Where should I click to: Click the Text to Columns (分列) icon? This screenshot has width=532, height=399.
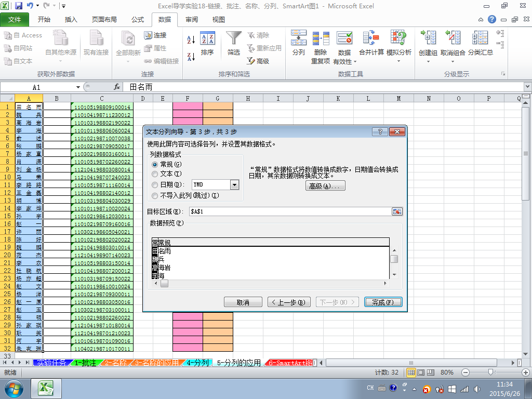pyautogui.click(x=299, y=43)
